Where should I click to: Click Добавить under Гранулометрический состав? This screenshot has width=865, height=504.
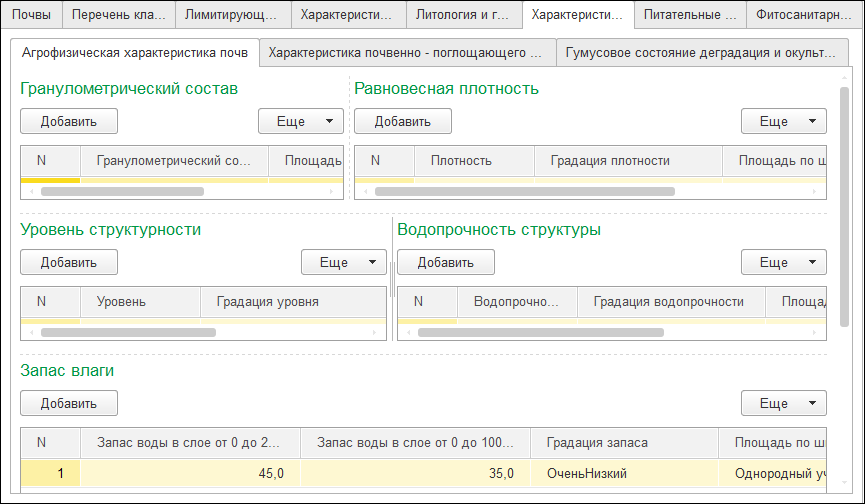click(x=69, y=121)
